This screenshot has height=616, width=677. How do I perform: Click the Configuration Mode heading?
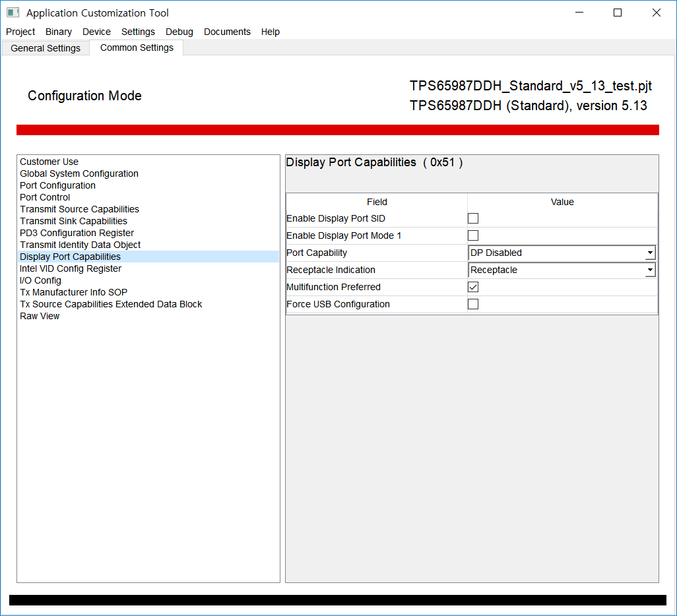click(84, 96)
